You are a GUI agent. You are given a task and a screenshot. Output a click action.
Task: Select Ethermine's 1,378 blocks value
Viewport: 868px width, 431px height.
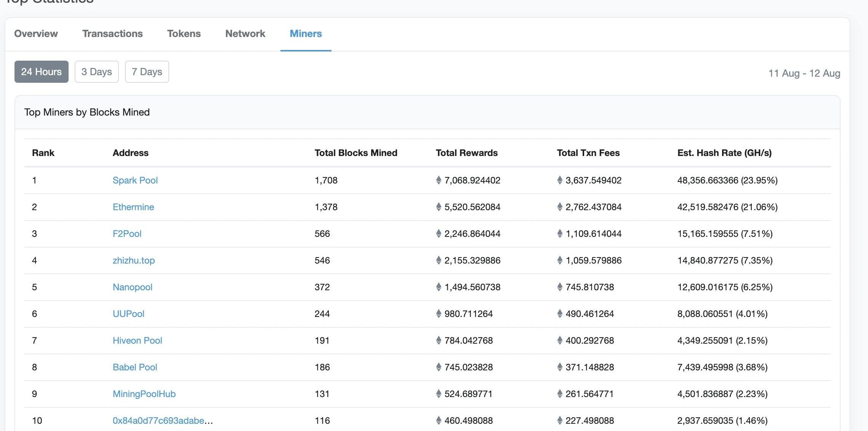(x=326, y=207)
